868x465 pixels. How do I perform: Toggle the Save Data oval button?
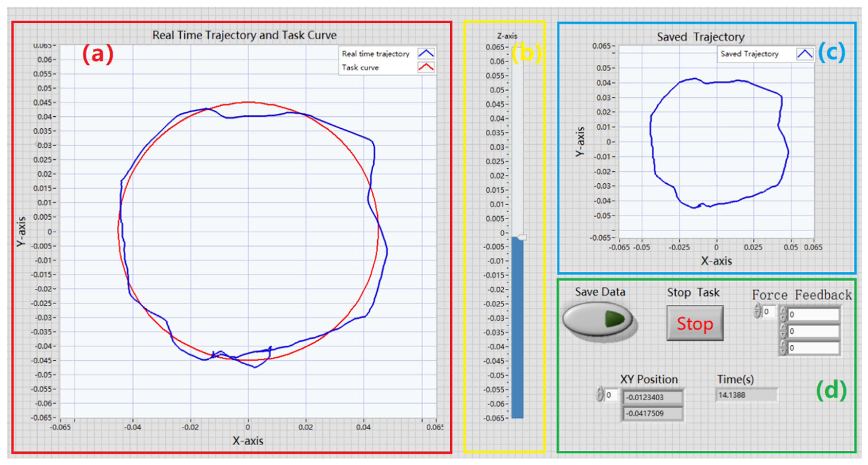coord(597,319)
